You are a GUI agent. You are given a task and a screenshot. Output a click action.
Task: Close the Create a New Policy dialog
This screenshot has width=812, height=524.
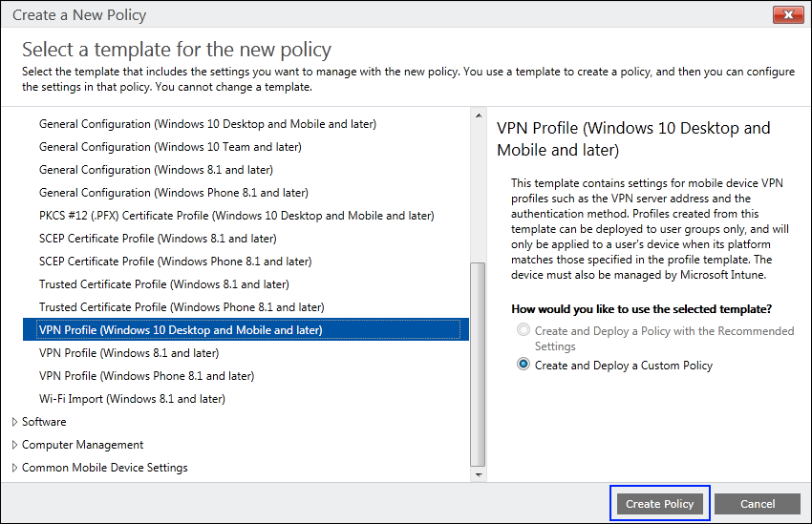(788, 16)
